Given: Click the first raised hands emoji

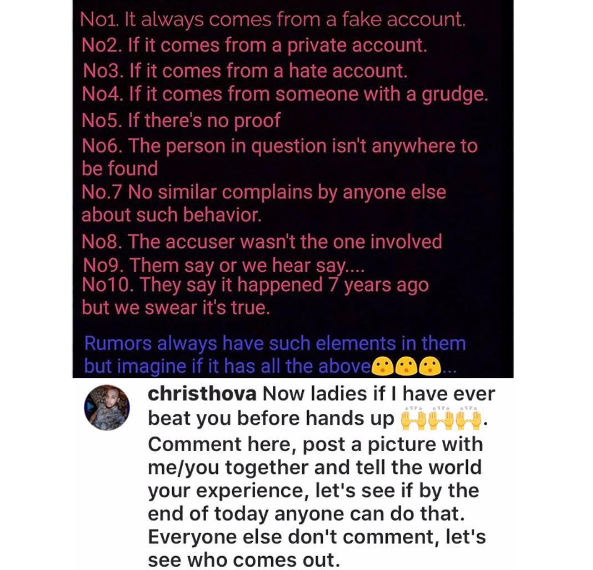Looking at the screenshot, I should coord(413,419).
